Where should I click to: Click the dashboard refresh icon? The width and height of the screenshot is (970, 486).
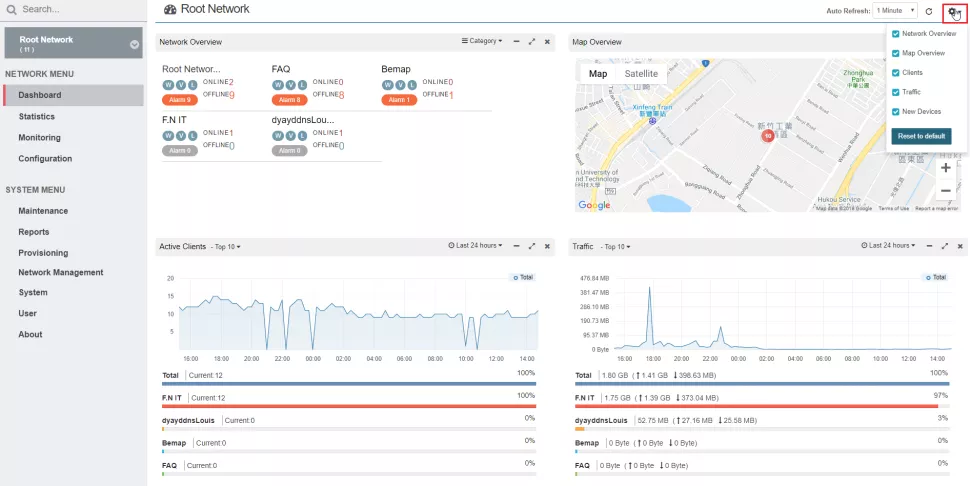point(929,11)
